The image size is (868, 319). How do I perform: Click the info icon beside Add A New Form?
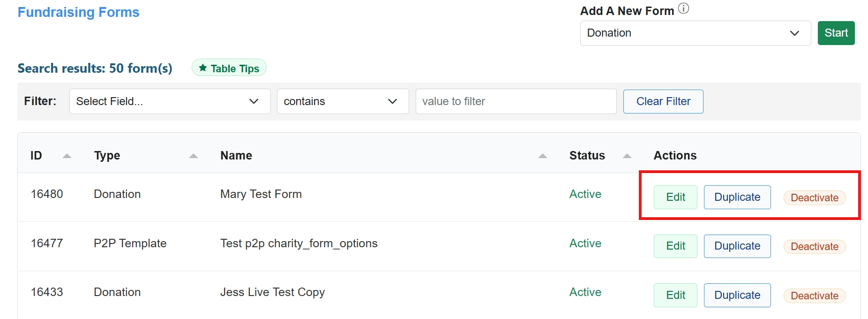tap(684, 8)
